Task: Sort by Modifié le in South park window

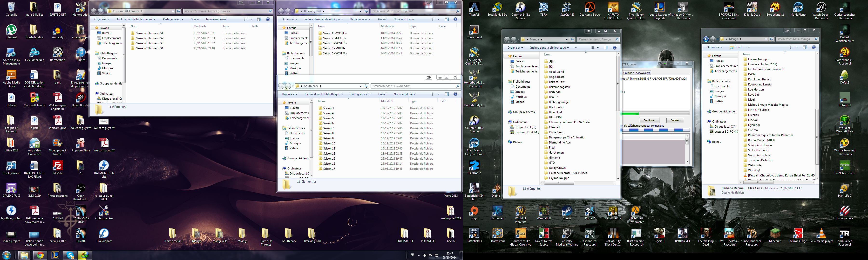Action: tap(387, 101)
